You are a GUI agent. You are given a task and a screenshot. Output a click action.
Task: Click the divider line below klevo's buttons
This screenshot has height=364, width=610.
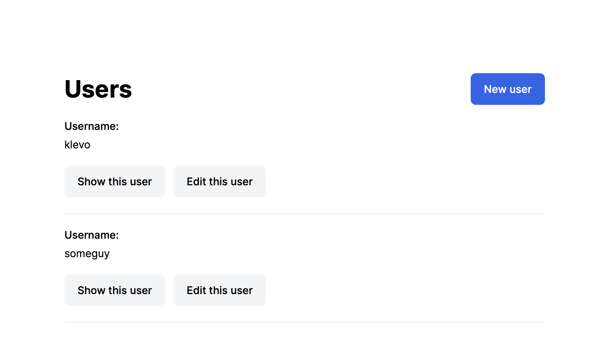click(x=304, y=213)
